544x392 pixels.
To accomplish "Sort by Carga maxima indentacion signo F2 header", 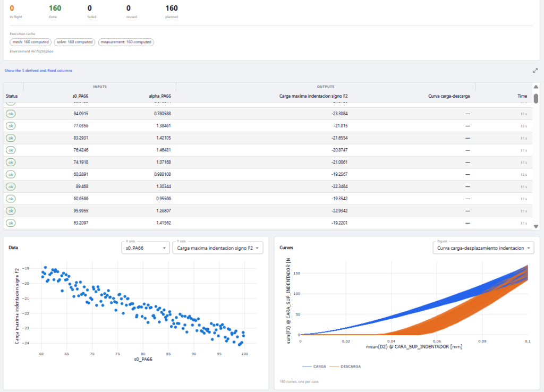I will (x=313, y=96).
